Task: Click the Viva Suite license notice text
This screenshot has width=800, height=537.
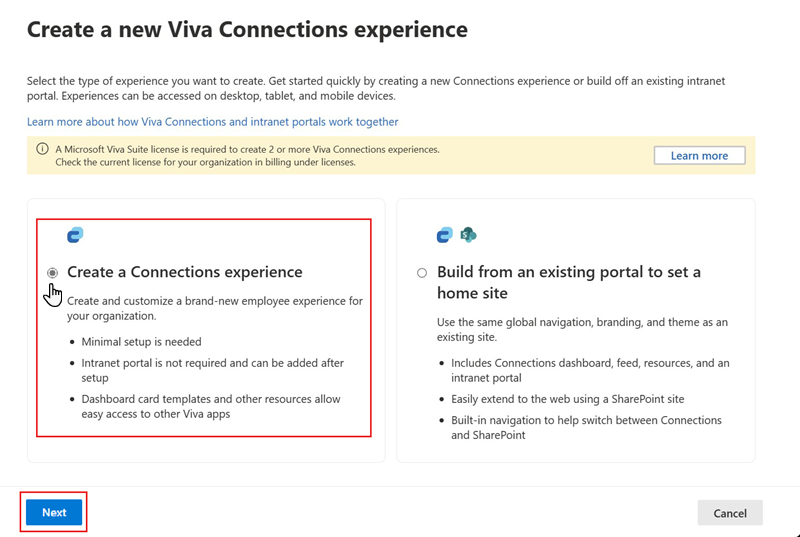Action: pos(247,156)
